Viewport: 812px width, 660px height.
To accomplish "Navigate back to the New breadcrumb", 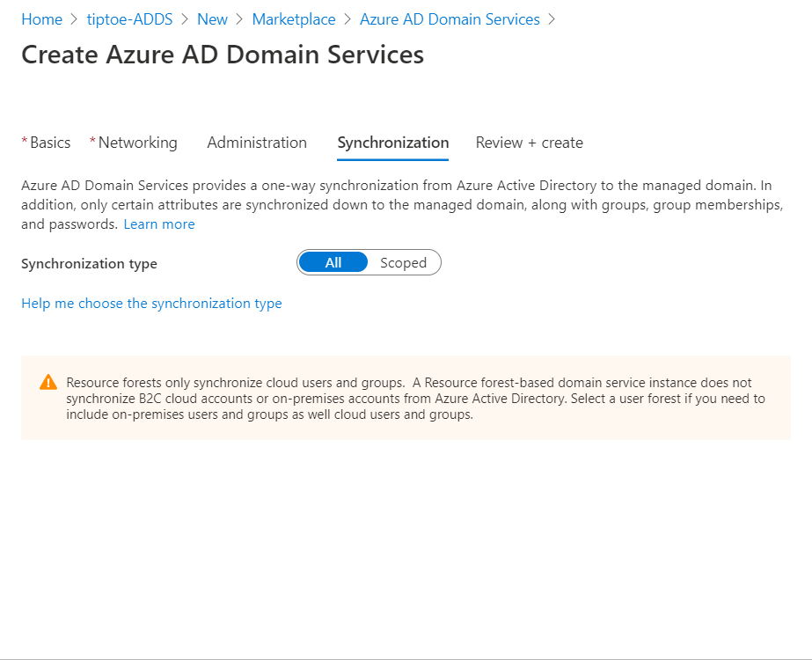I will pos(212,19).
